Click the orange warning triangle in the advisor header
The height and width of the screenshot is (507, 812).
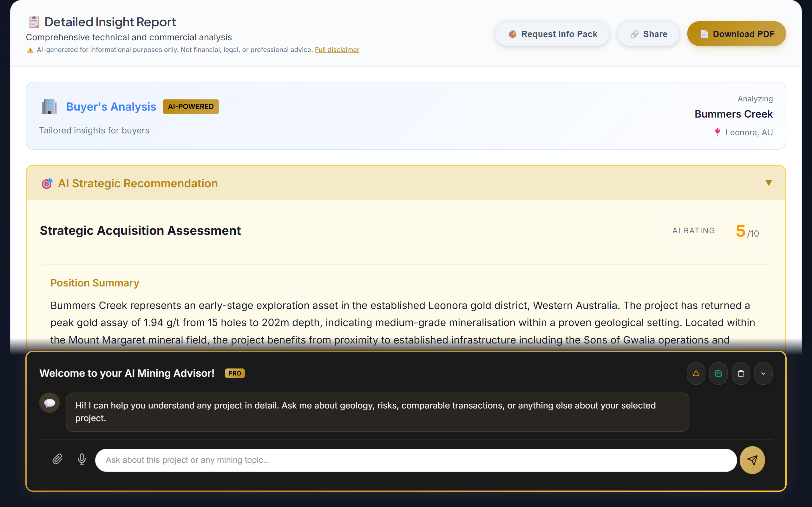696,373
